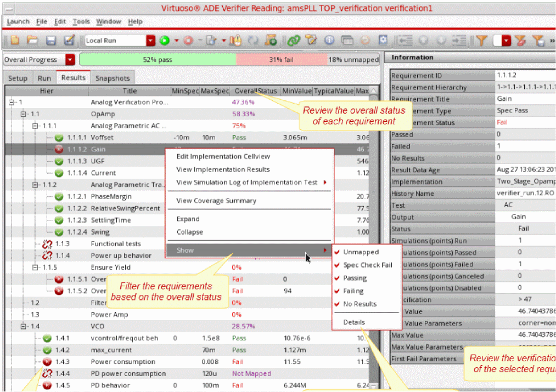The image size is (556, 392).
Task: Collapse the 1.1 OpAmp node
Action: (23, 114)
